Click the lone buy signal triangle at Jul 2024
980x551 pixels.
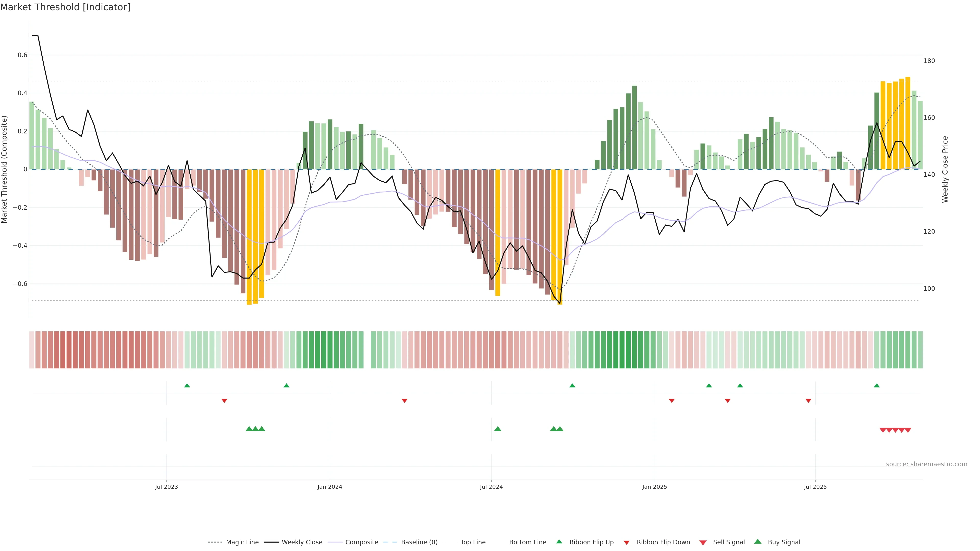point(497,429)
